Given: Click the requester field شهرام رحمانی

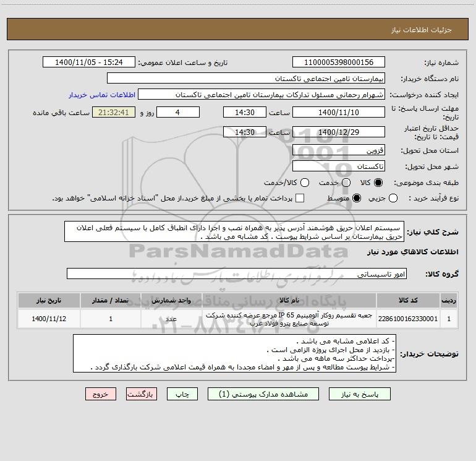Looking at the screenshot, I should point(261,95).
